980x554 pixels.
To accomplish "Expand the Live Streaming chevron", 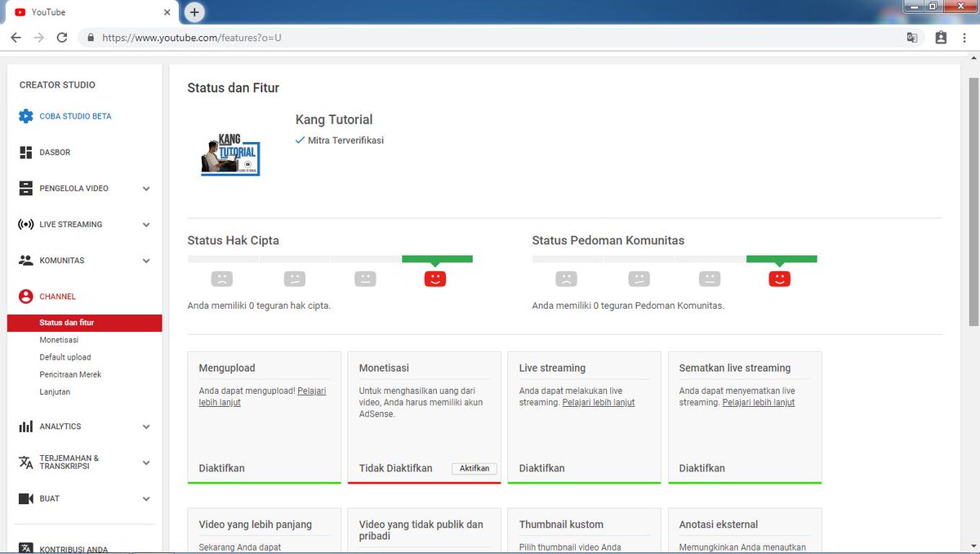I will point(146,225).
